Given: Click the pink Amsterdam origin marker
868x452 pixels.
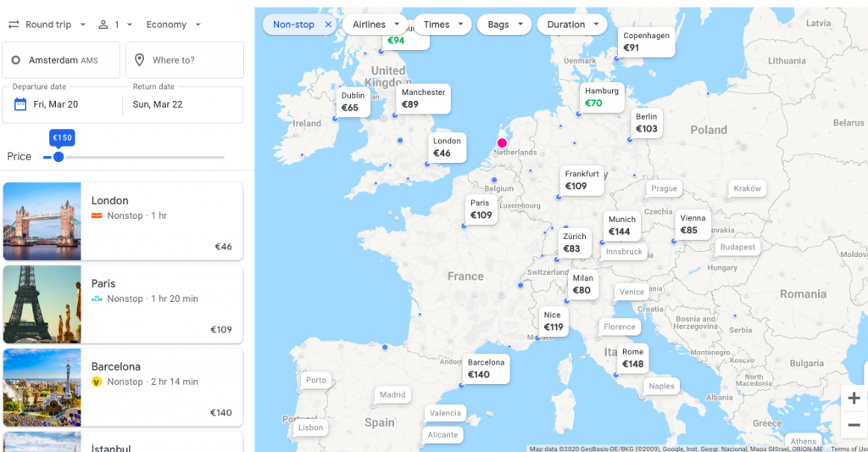Looking at the screenshot, I should pyautogui.click(x=502, y=142).
